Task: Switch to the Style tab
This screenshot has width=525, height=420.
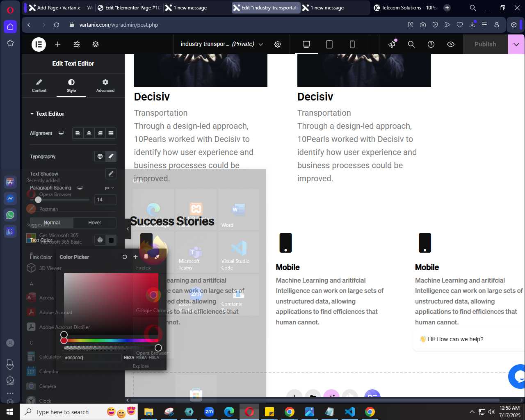Action: tap(71, 86)
